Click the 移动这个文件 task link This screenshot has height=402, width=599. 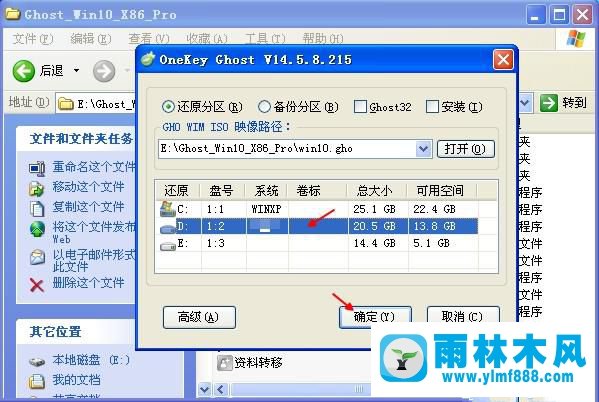(88, 186)
